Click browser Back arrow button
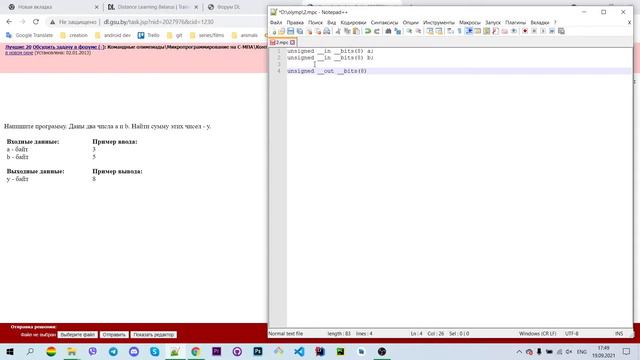Screen dimensions: 640x360 pyautogui.click(x=9, y=22)
